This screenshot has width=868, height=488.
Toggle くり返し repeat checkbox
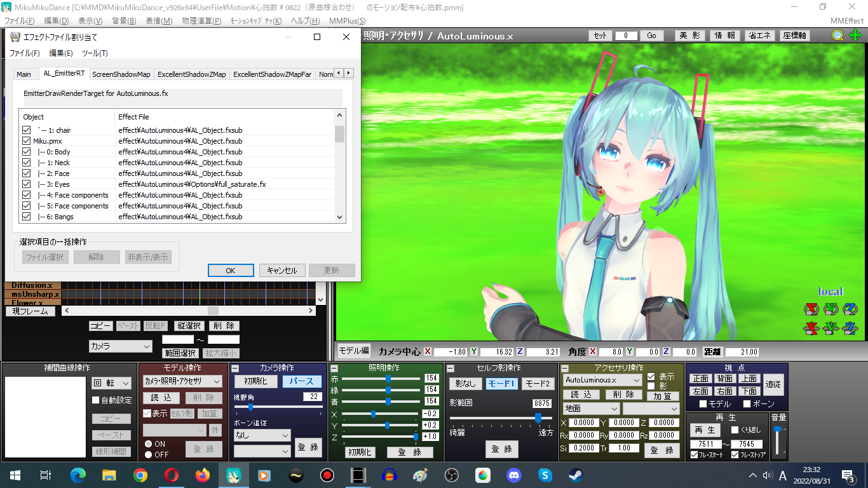[735, 430]
